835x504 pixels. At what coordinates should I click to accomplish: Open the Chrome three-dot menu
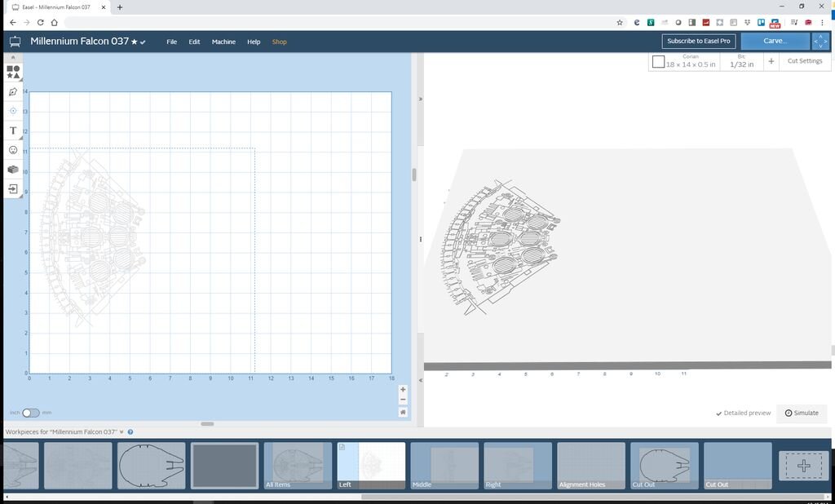point(822,22)
